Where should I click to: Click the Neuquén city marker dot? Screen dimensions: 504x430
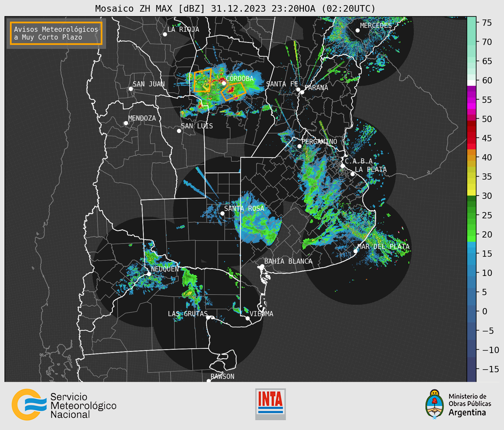click(149, 274)
